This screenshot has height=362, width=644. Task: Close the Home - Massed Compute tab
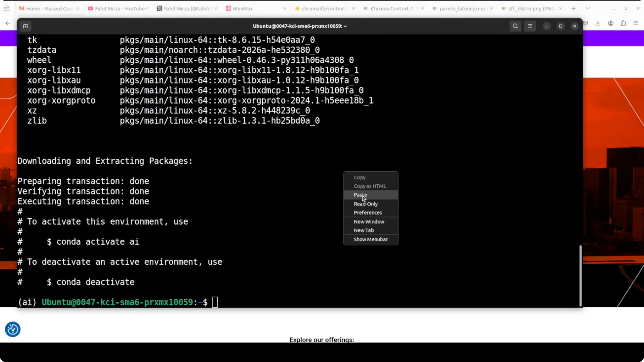pos(78,8)
